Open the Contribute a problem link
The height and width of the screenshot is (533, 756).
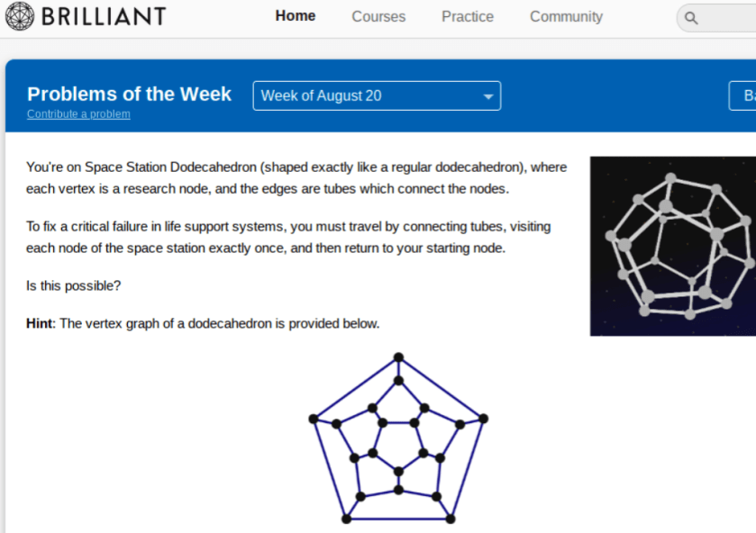(x=78, y=114)
